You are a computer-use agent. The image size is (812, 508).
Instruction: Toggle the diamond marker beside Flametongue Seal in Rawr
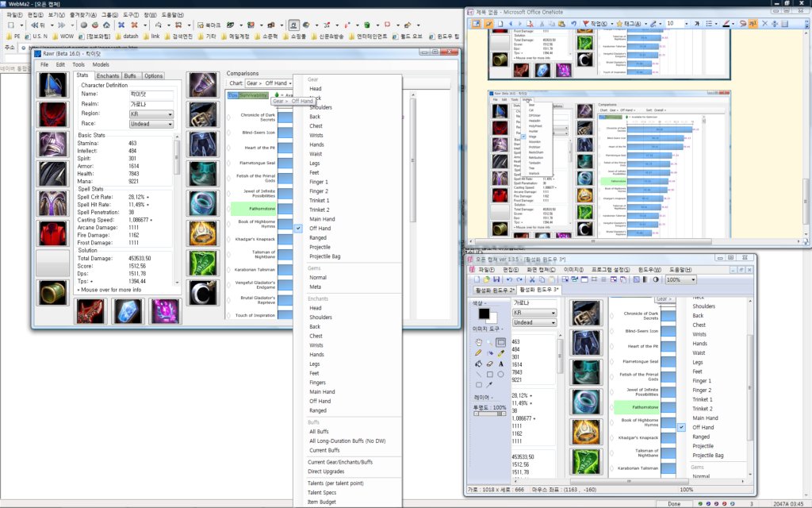pos(228,164)
